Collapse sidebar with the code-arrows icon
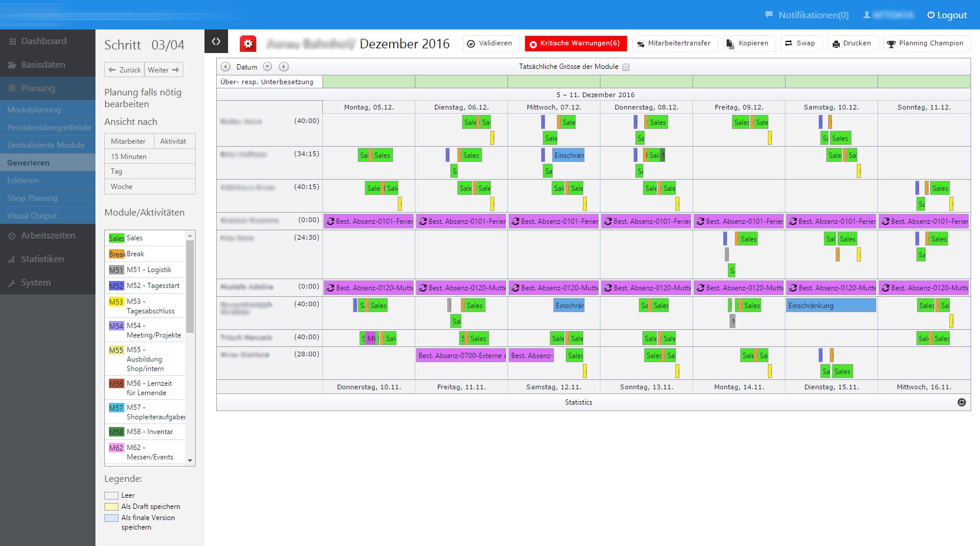The image size is (980, 546). (x=216, y=41)
